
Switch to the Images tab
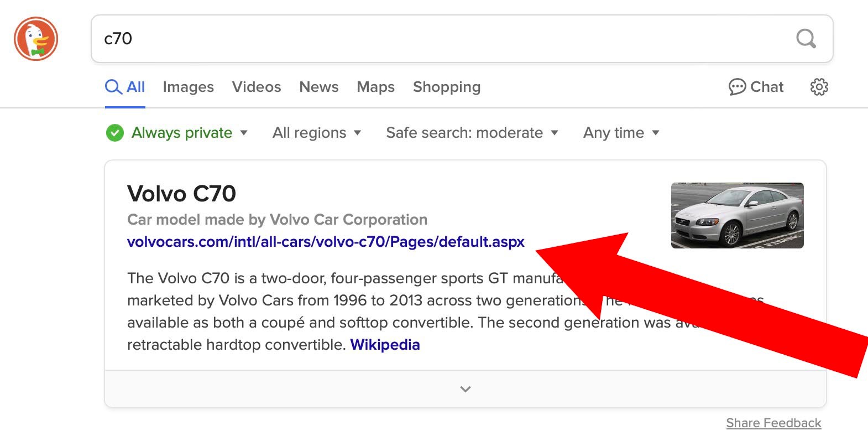tap(188, 87)
